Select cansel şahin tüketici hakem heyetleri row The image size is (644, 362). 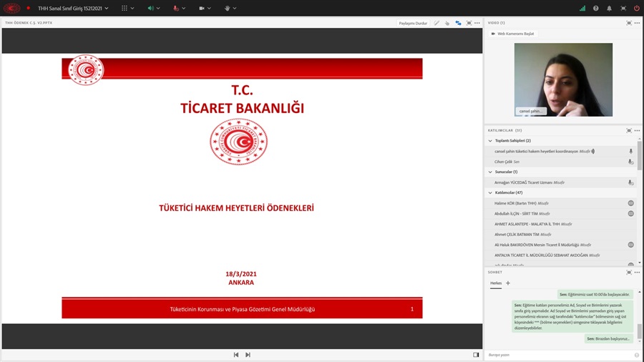562,151
